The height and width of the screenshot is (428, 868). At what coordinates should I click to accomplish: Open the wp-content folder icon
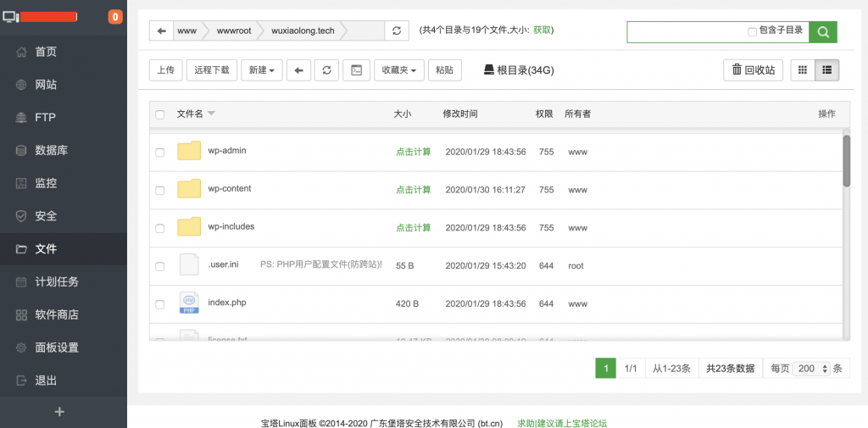pyautogui.click(x=189, y=189)
